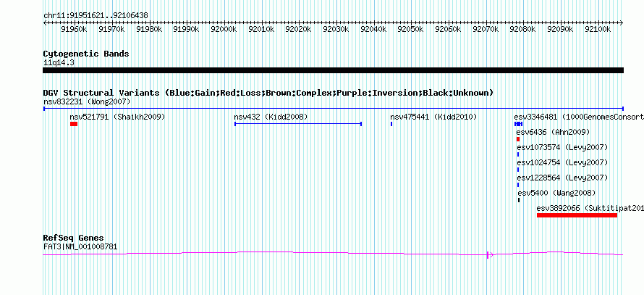Viewport: 644px width, 295px height.
Task: Click the esv5400 black unknown marker
Action: point(519,200)
